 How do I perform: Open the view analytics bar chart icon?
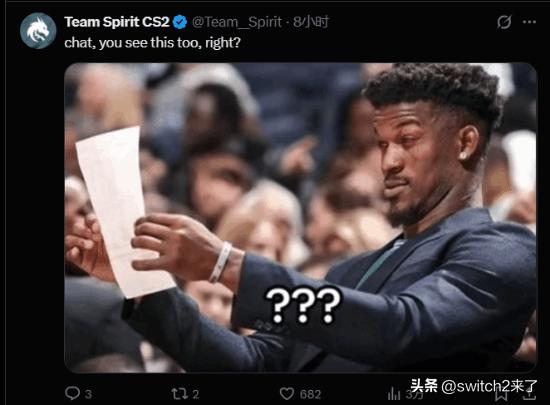coord(394,394)
